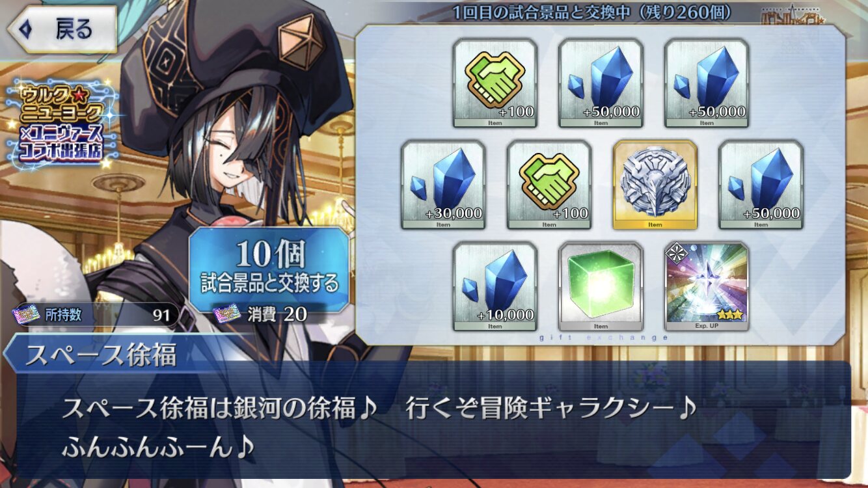Tap the middle-row +50,000 QP crystal
The height and width of the screenshot is (488, 868).
761,185
